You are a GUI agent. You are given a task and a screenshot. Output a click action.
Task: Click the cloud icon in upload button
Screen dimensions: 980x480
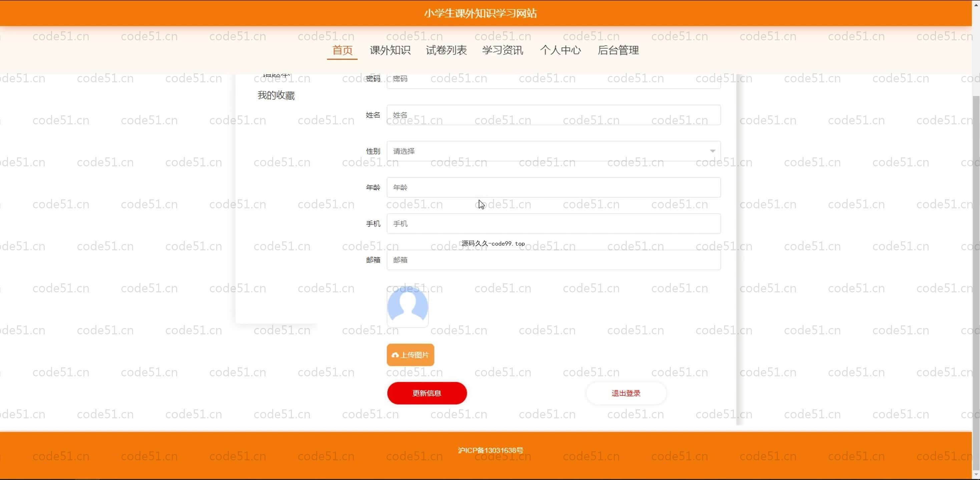395,355
